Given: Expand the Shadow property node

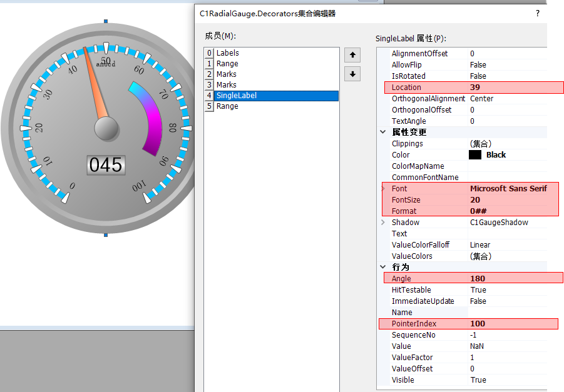Looking at the screenshot, I should pyautogui.click(x=383, y=223).
